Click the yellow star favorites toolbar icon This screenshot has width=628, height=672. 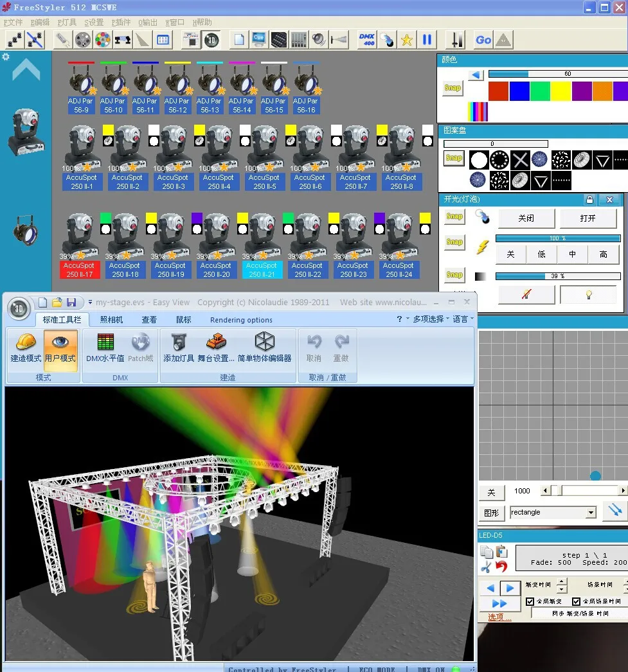(406, 40)
